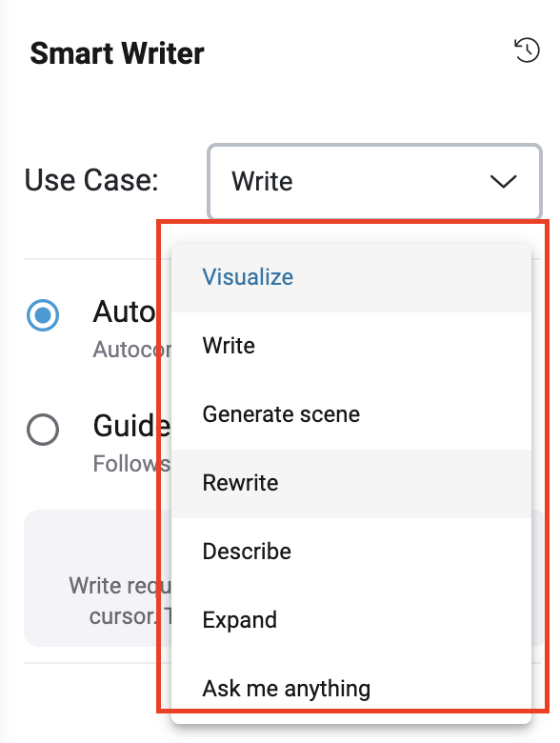This screenshot has height=743, width=560.
Task: Select the Auto radio button
Action: click(43, 315)
